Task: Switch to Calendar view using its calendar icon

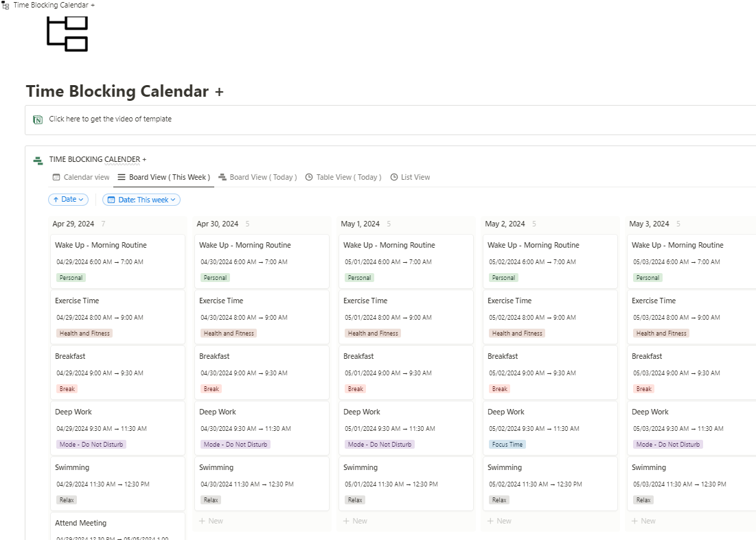Action: 57,177
